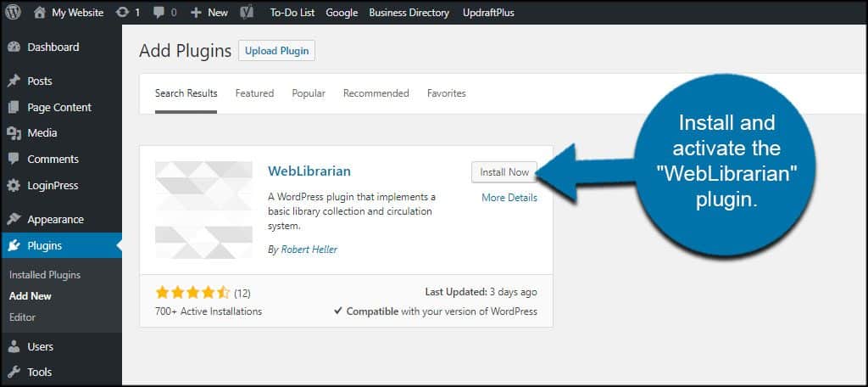
Task: Click the Posts pushpin icon
Action: (14, 81)
